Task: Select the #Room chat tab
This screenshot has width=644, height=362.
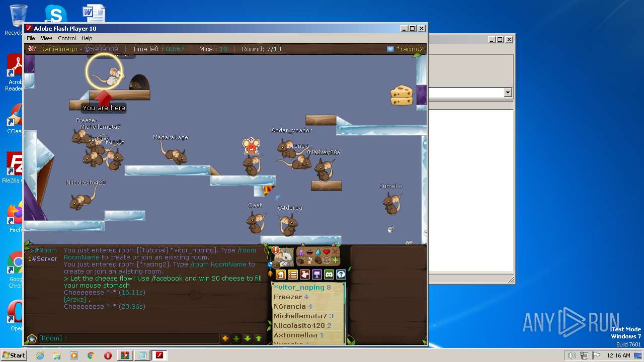Action: point(43,250)
